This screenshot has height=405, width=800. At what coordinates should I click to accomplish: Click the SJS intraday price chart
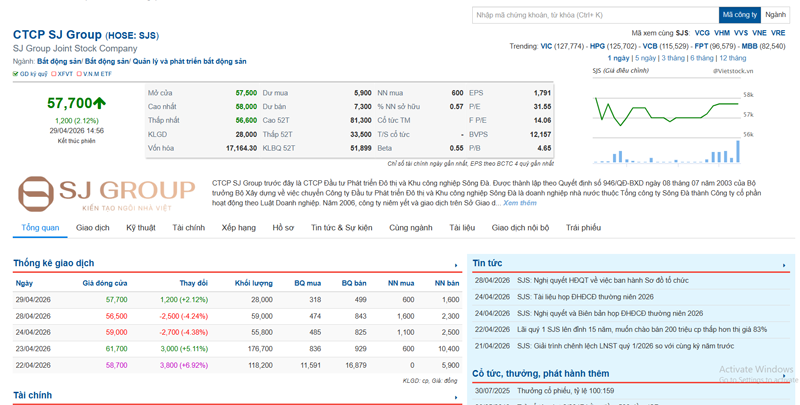[673, 122]
